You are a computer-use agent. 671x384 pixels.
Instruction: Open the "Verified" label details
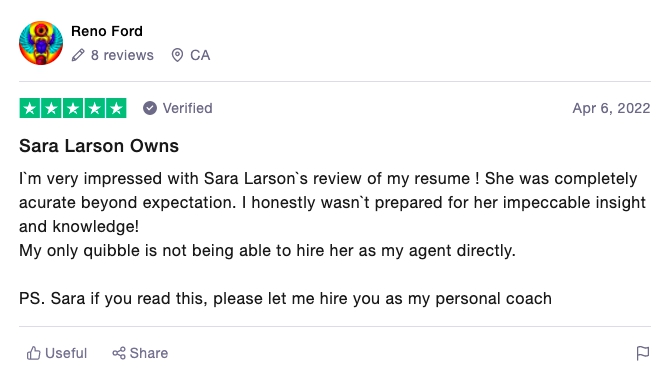click(x=187, y=108)
